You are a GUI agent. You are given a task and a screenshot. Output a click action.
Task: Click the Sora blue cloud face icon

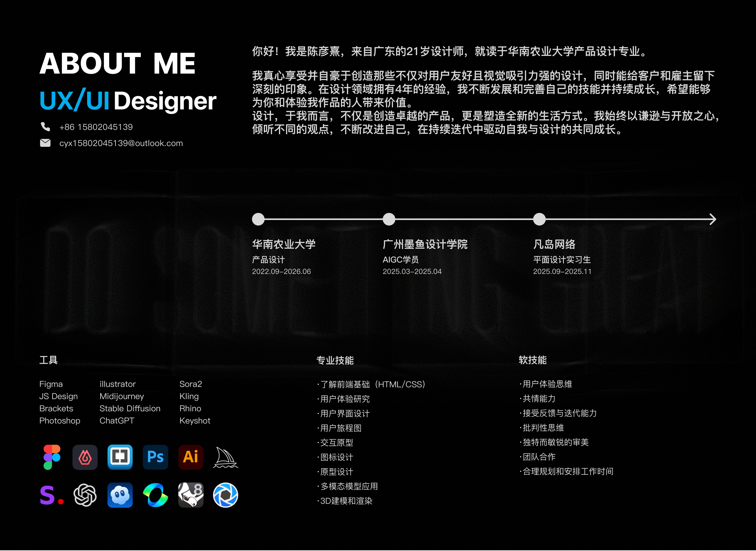120,495
